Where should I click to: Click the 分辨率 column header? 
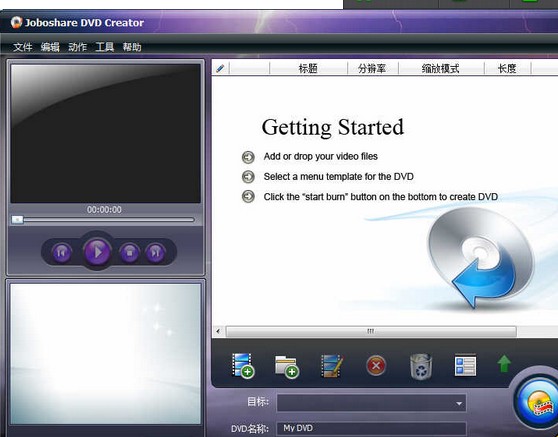tap(372, 68)
